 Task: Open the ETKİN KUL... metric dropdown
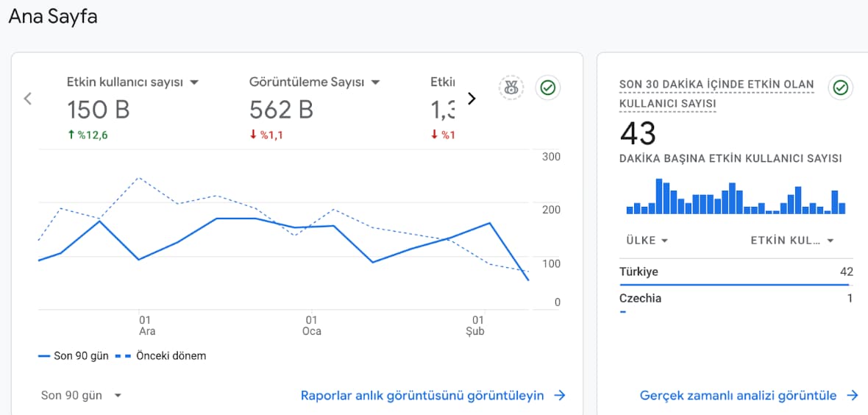[x=792, y=241]
